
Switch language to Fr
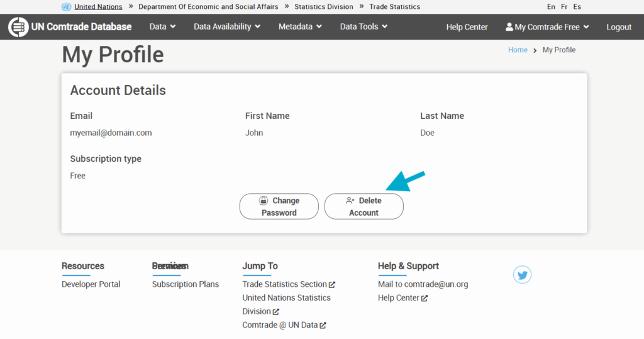tap(564, 7)
